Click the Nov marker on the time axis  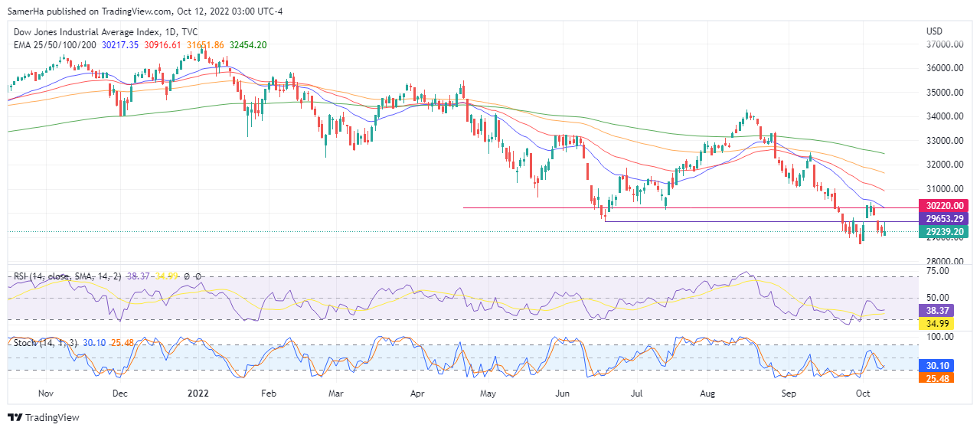point(45,393)
